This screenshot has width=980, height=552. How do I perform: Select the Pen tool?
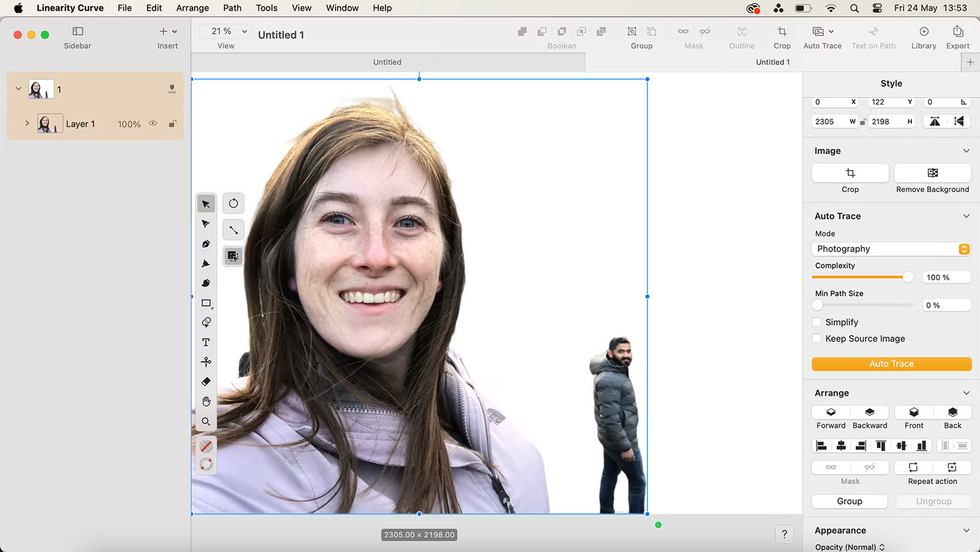206,244
